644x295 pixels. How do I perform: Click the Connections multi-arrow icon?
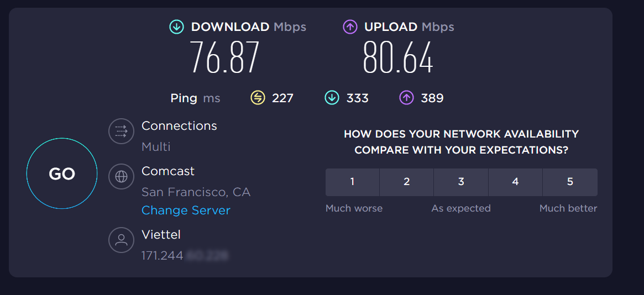point(121,131)
